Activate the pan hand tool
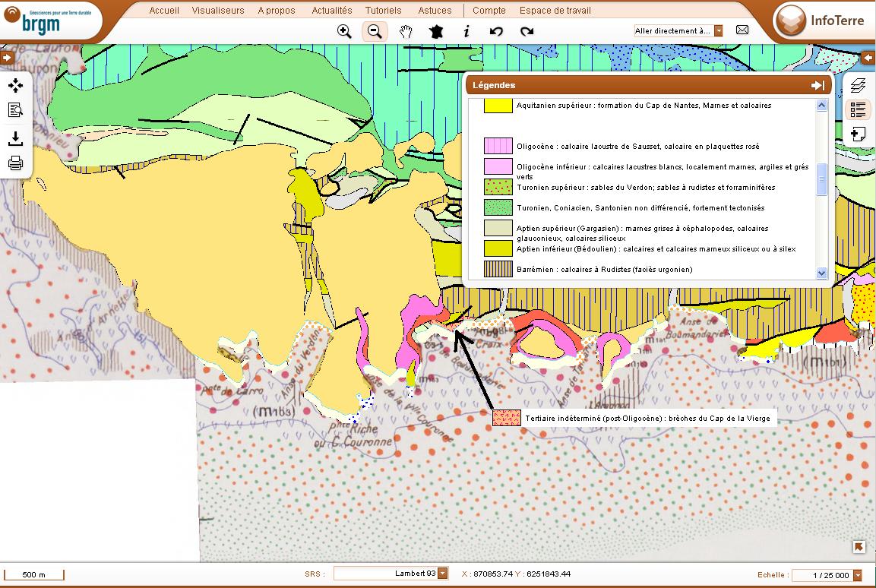Image resolution: width=876 pixels, height=588 pixels. coord(406,31)
